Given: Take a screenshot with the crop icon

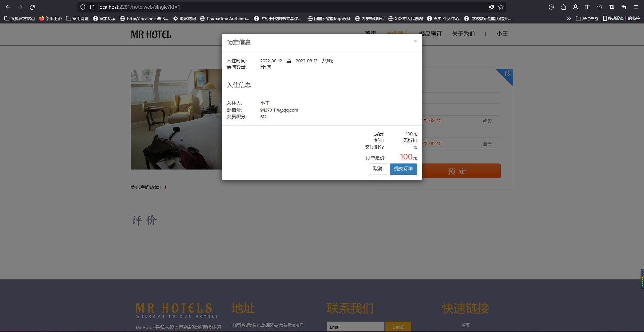Looking at the screenshot, I should (612, 7).
